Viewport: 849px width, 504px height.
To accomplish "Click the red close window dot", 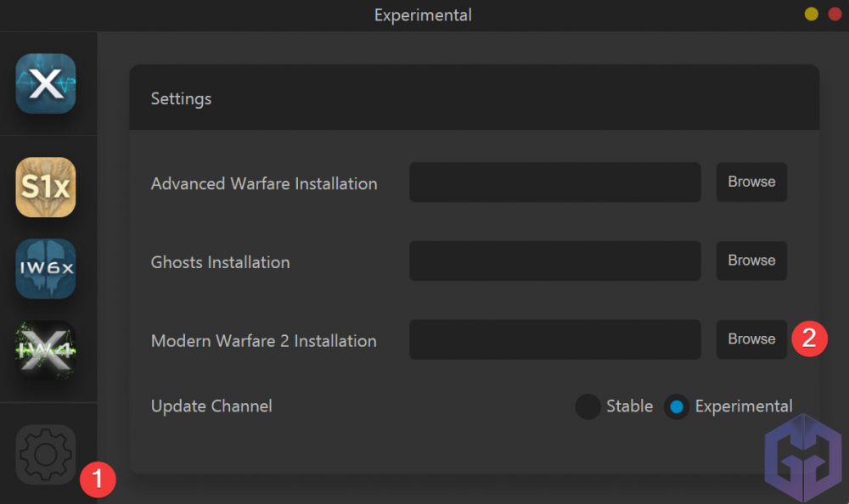I will pyautogui.click(x=835, y=14).
